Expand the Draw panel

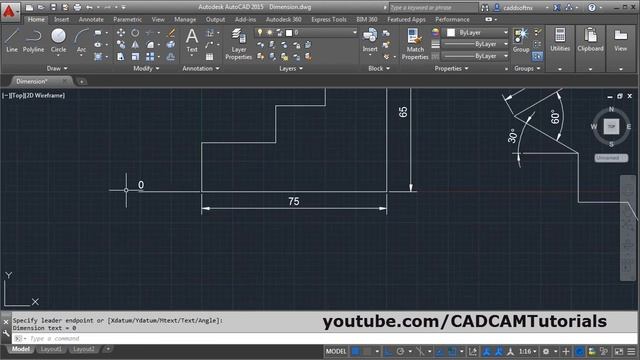(57, 69)
